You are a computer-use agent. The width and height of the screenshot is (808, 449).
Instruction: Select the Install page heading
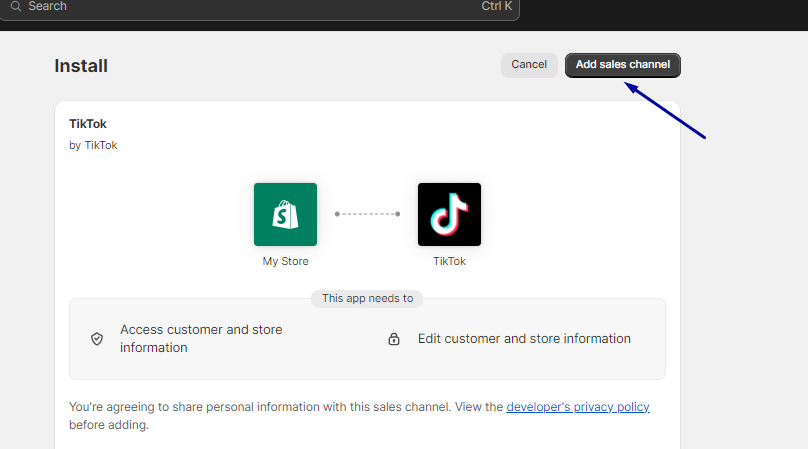pyautogui.click(x=81, y=66)
